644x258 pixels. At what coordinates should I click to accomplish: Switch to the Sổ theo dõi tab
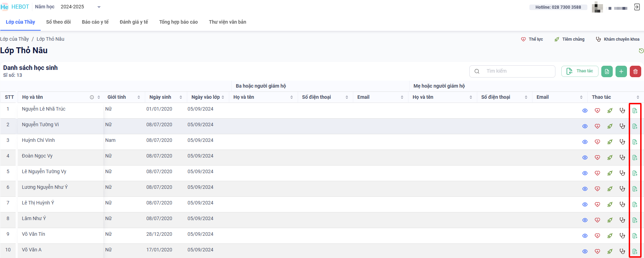tap(58, 22)
